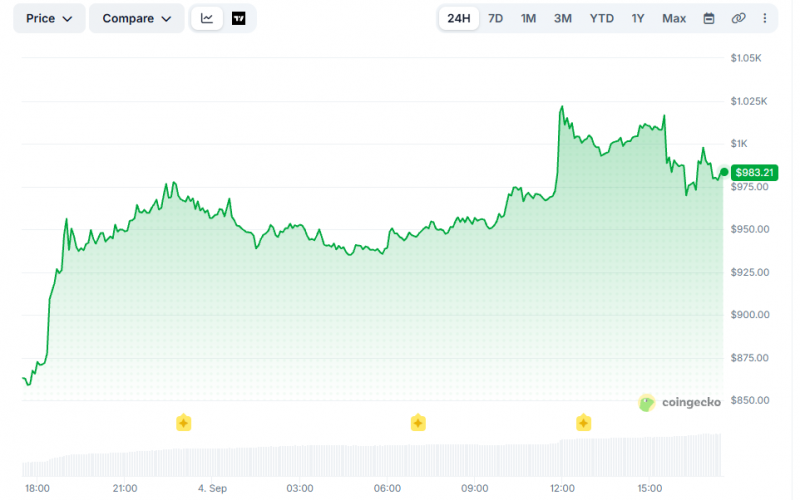The image size is (800, 500).
Task: Select the Max time range
Action: pos(674,19)
